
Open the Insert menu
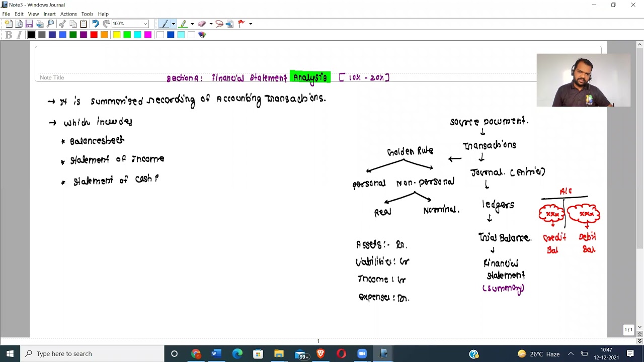pyautogui.click(x=49, y=14)
